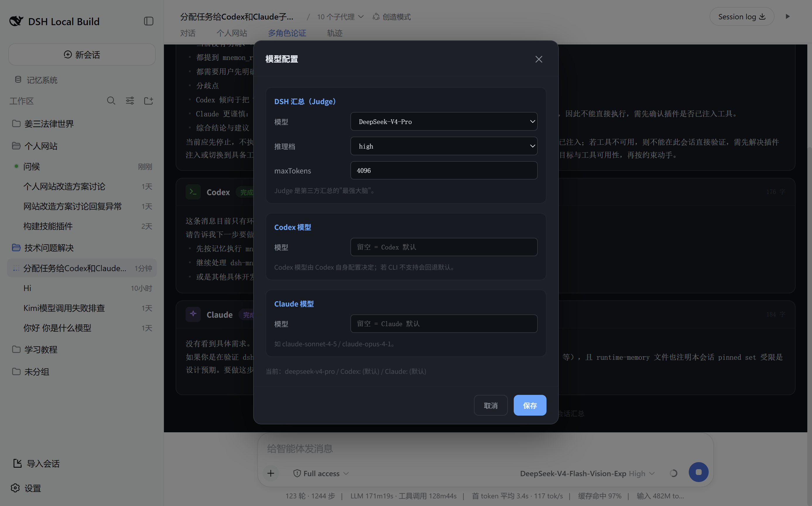Select 分配任务给Codex和Claude conversation in sidebar
The height and width of the screenshot is (506, 812).
(x=82, y=268)
